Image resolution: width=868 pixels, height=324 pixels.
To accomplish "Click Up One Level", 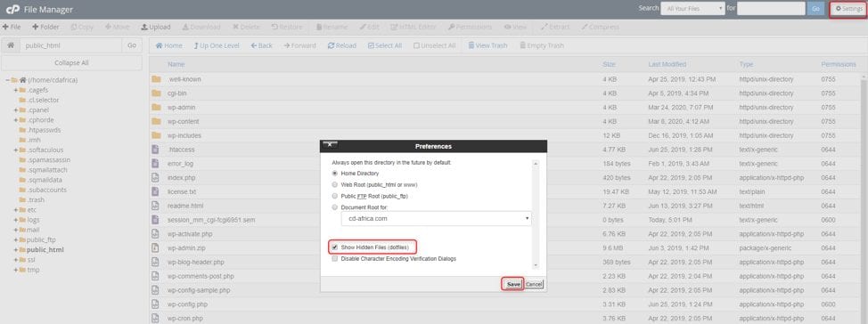I will (217, 45).
